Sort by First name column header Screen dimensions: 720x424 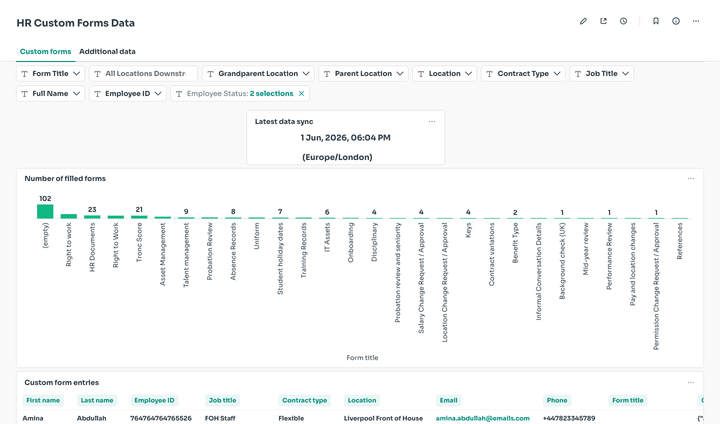[43, 401]
